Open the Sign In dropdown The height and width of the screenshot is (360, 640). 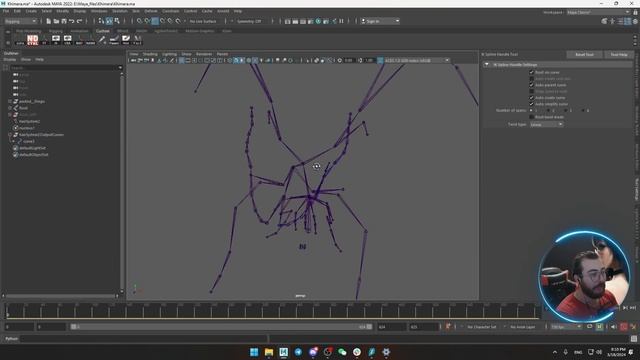click(x=380, y=21)
